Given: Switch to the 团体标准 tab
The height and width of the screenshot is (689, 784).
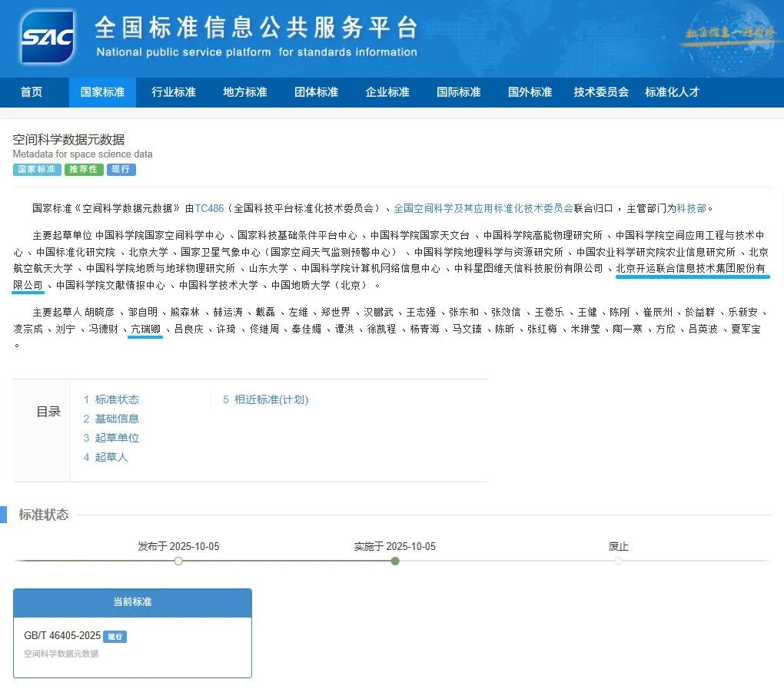Looking at the screenshot, I should (x=316, y=92).
